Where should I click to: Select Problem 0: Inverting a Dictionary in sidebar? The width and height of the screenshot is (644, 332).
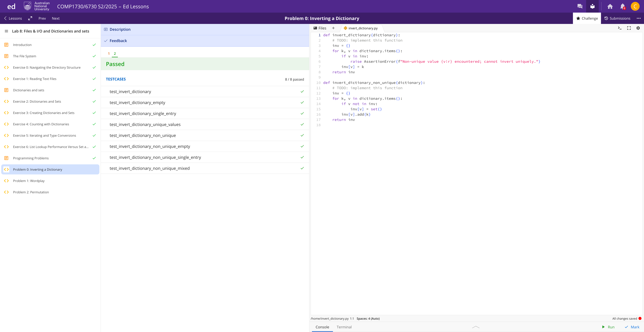pyautogui.click(x=50, y=170)
